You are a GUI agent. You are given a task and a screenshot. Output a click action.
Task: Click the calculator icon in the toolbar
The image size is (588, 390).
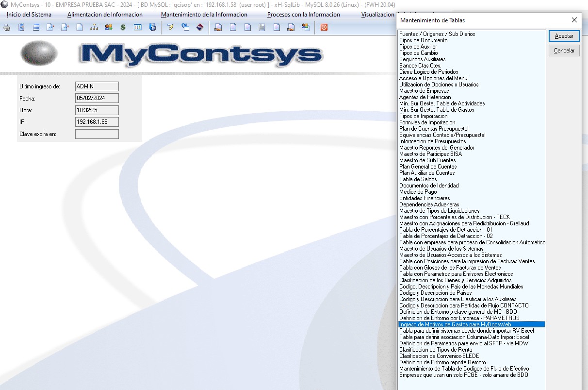pyautogui.click(x=21, y=28)
